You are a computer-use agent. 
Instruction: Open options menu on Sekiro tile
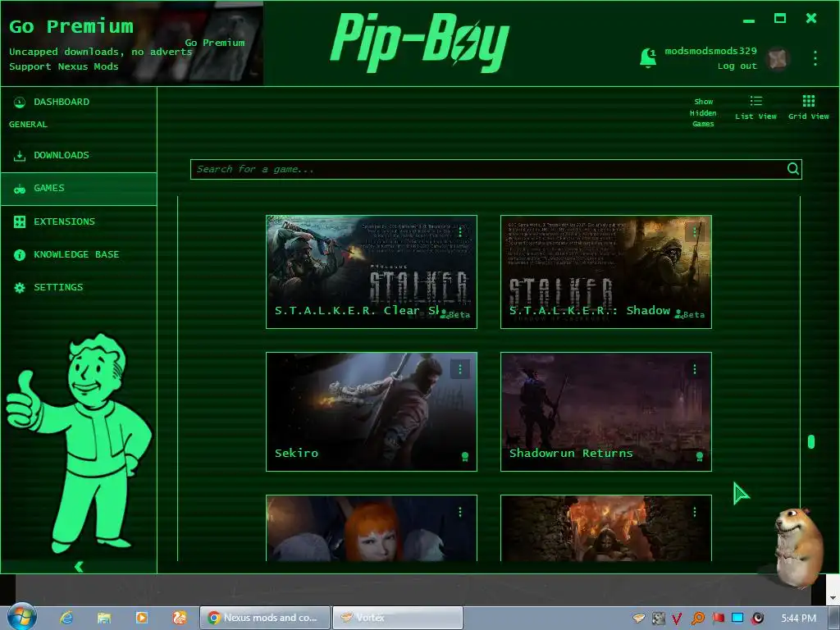tap(460, 369)
